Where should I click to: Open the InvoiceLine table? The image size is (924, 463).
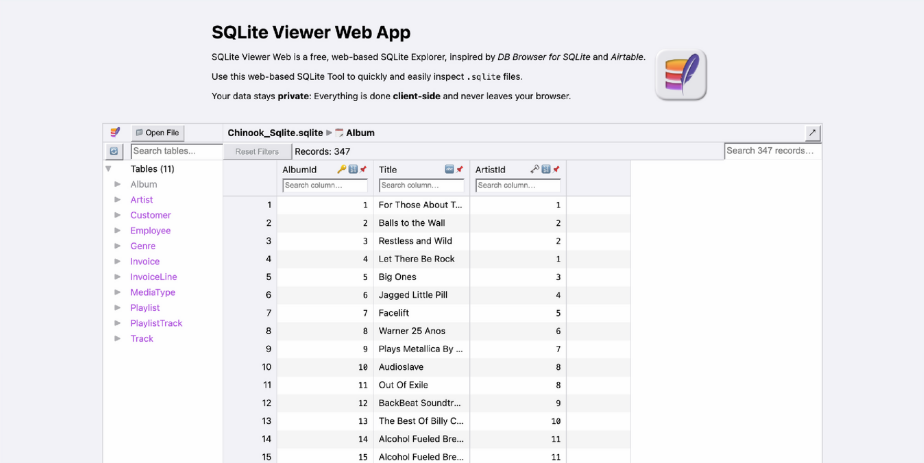coord(154,277)
